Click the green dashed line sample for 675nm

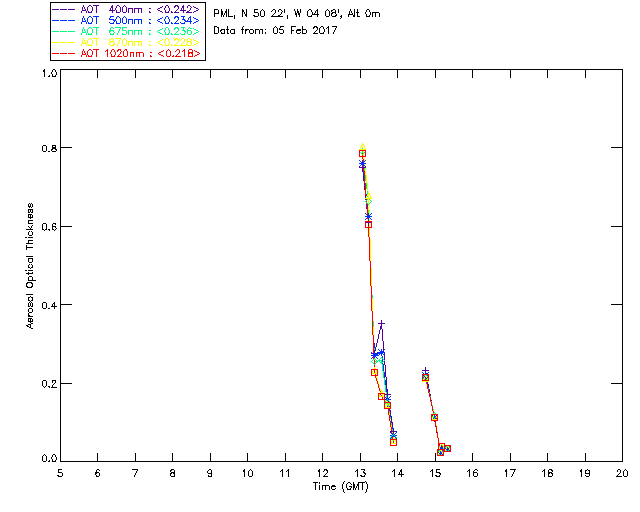pyautogui.click(x=64, y=31)
